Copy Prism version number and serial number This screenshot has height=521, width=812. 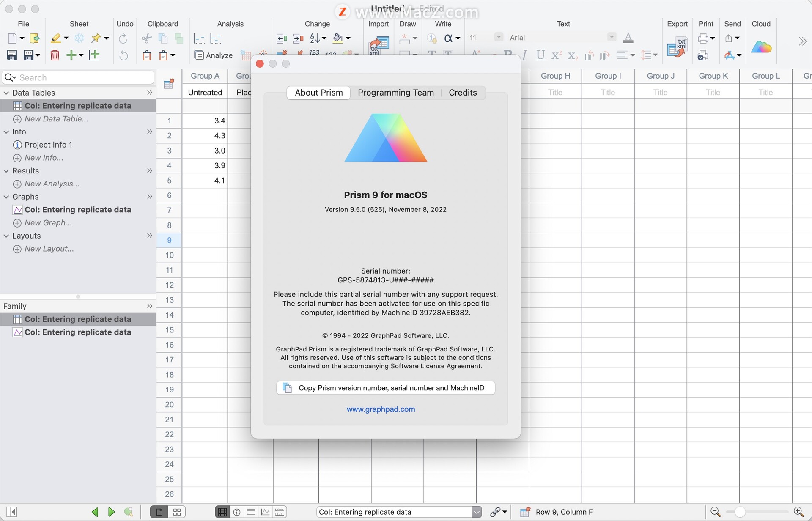pyautogui.click(x=385, y=388)
